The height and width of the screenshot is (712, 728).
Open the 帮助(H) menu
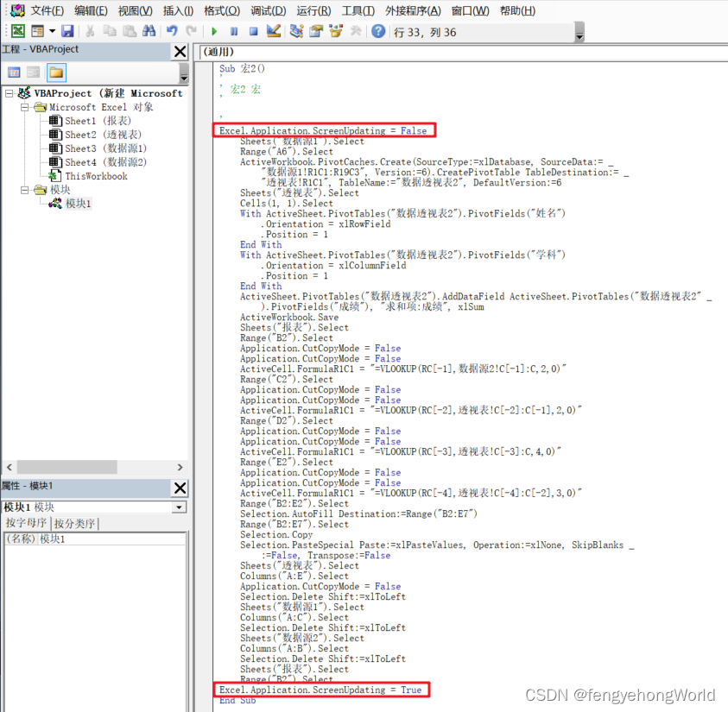[x=517, y=10]
